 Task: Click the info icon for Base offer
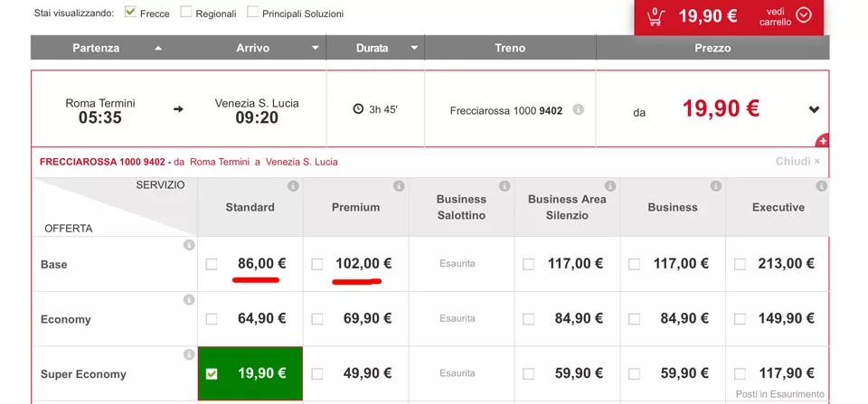[x=189, y=245]
